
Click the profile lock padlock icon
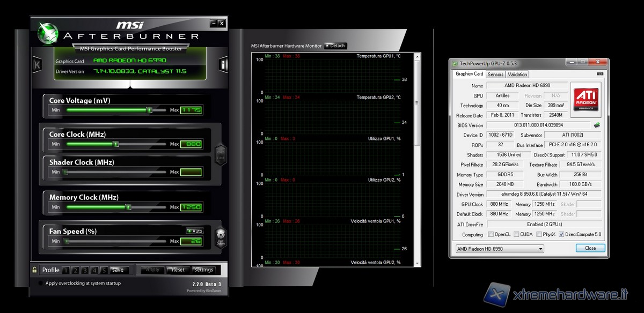[35, 270]
